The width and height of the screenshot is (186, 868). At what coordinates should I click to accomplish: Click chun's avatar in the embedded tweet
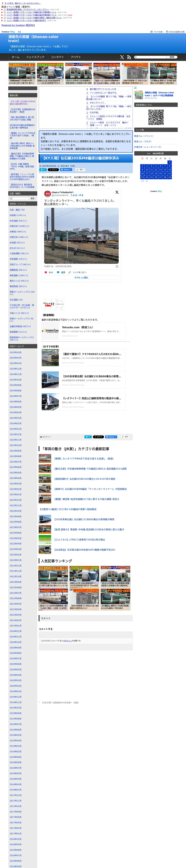coord(48,194)
